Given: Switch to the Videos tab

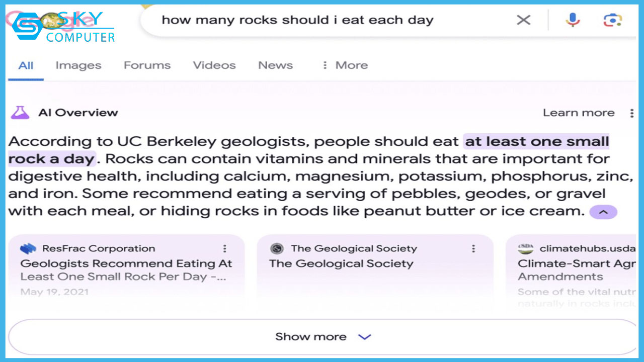Looking at the screenshot, I should coord(214,65).
